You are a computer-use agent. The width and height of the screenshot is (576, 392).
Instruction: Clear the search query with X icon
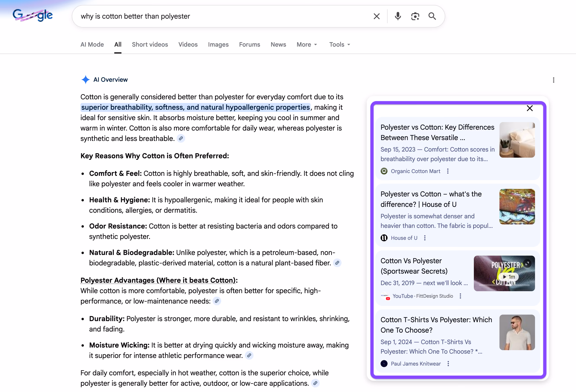coord(376,16)
